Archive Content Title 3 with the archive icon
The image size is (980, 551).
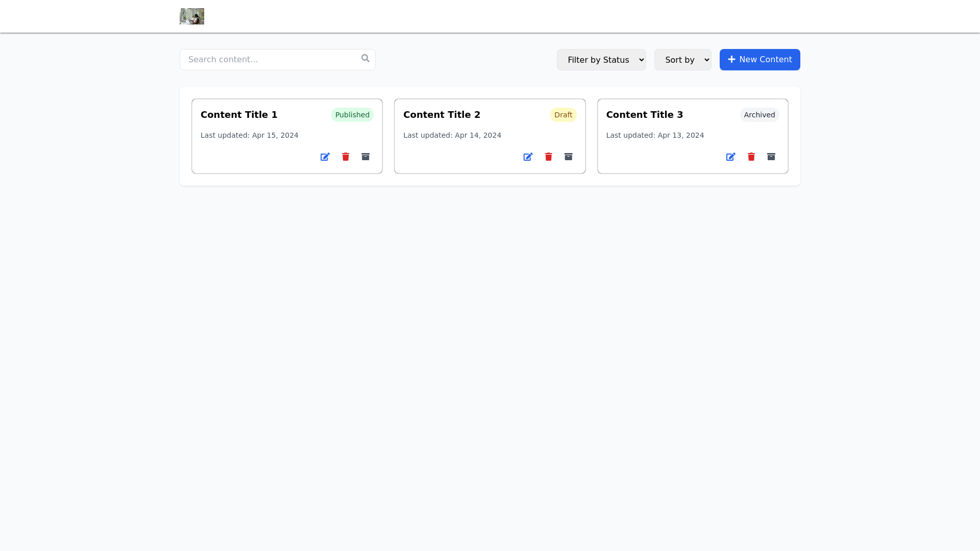(x=771, y=157)
